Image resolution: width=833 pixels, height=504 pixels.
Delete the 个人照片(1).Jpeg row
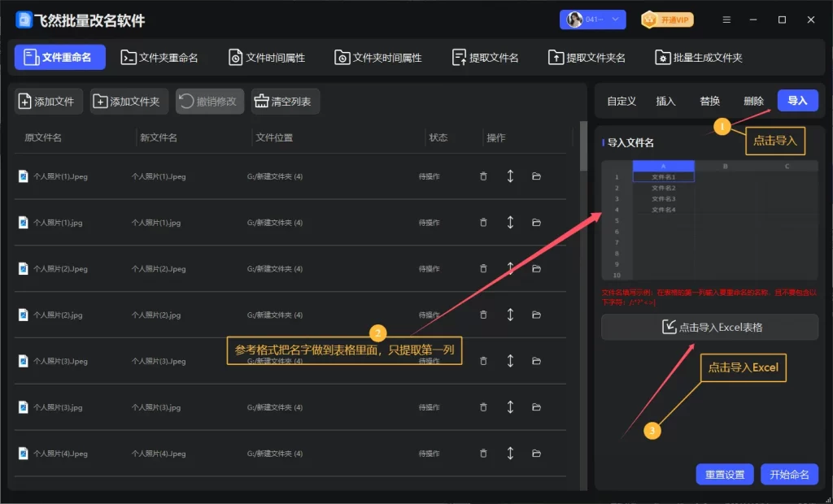[483, 176]
